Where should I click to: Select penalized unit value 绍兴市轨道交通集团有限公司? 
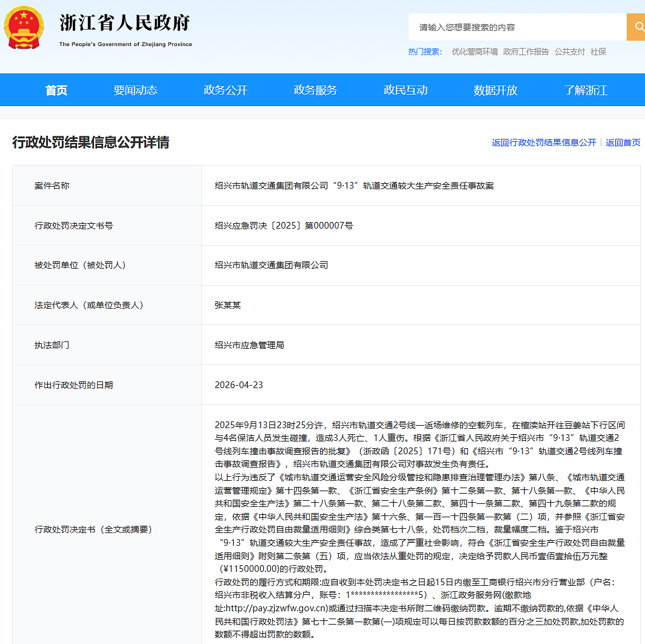pyautogui.click(x=272, y=266)
